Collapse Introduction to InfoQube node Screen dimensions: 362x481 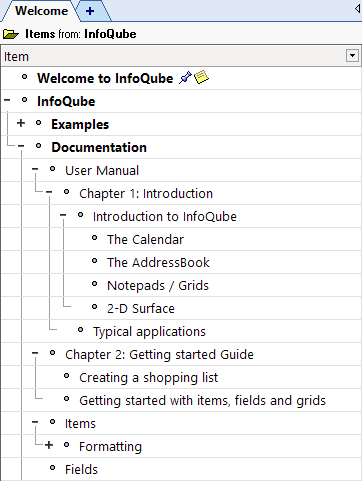click(63, 215)
